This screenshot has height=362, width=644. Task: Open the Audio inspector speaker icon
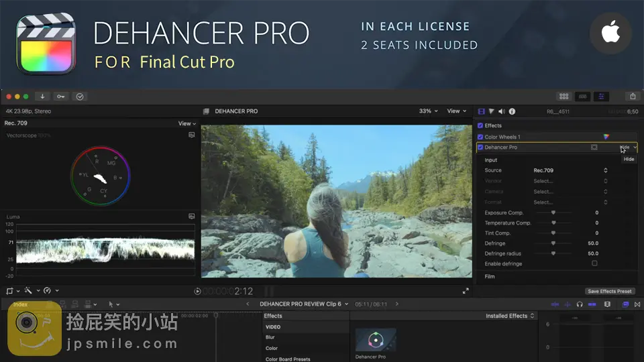502,111
